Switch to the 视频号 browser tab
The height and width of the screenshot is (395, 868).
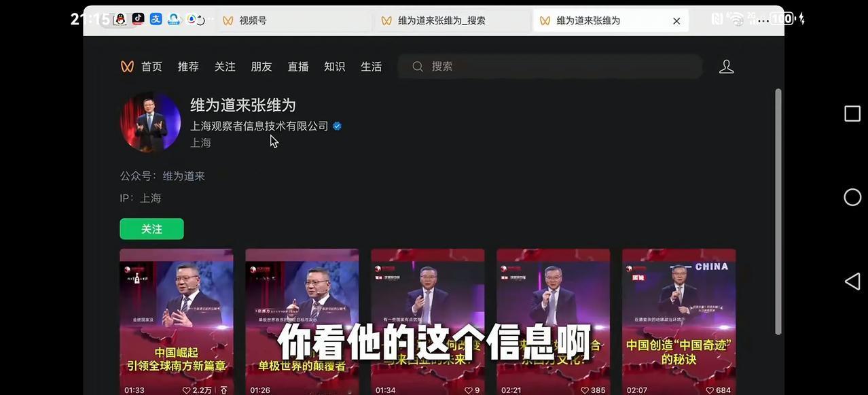[x=293, y=21]
